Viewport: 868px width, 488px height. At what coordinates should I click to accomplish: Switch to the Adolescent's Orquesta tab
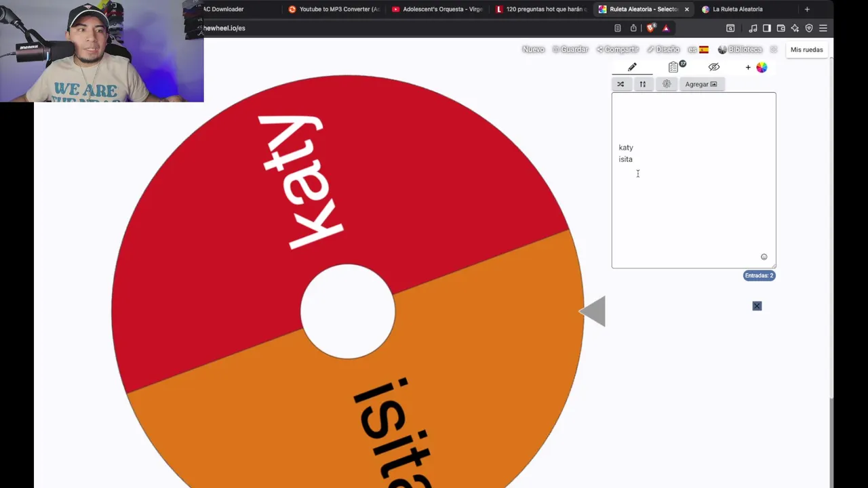(438, 9)
